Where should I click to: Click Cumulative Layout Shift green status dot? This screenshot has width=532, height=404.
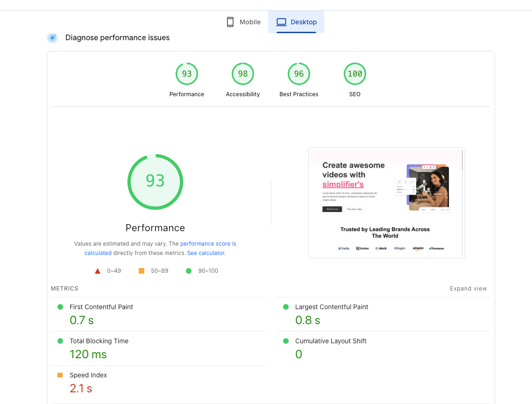tap(286, 341)
